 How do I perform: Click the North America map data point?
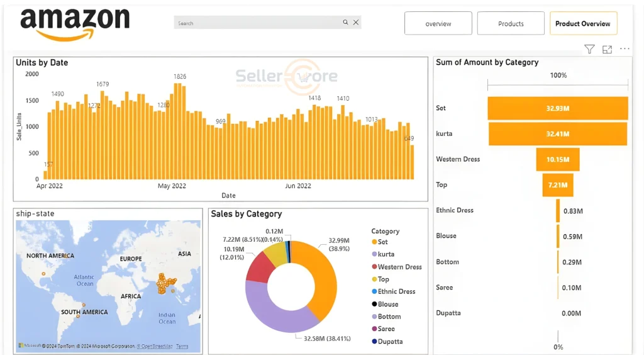(x=43, y=274)
